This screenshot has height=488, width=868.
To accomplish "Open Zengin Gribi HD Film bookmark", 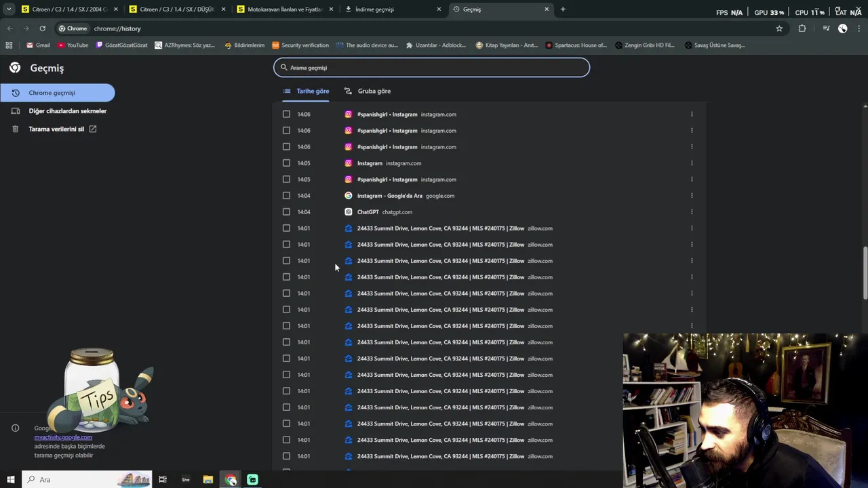I will [x=645, y=45].
